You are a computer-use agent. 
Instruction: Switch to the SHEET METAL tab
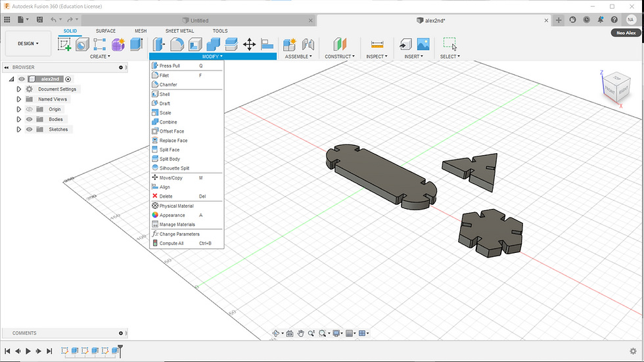coord(179,31)
